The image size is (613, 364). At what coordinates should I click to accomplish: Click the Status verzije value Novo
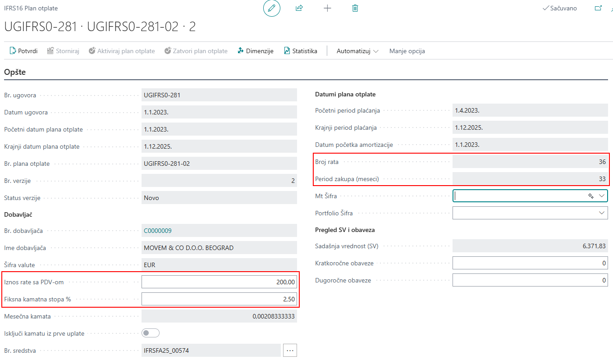point(219,198)
